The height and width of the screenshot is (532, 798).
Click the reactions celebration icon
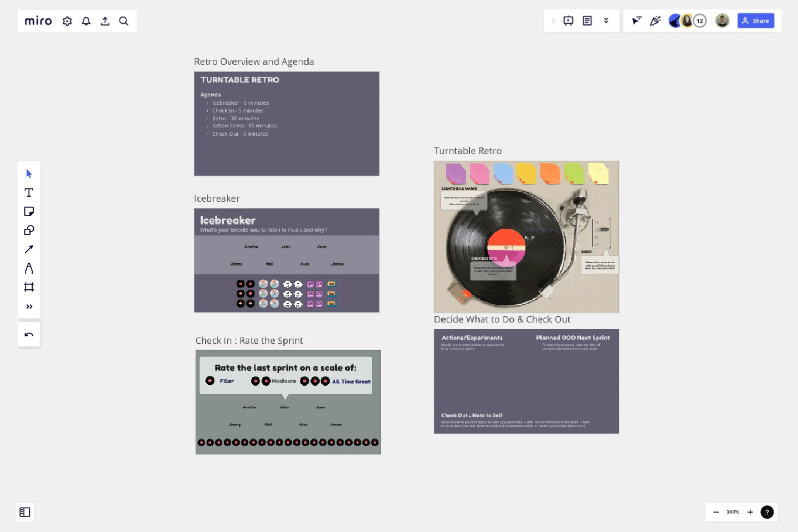point(656,21)
